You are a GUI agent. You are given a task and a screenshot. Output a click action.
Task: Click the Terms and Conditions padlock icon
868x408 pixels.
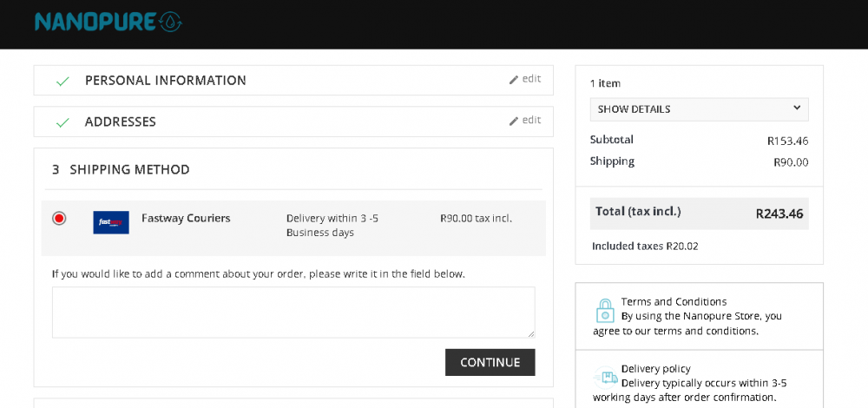point(605,311)
